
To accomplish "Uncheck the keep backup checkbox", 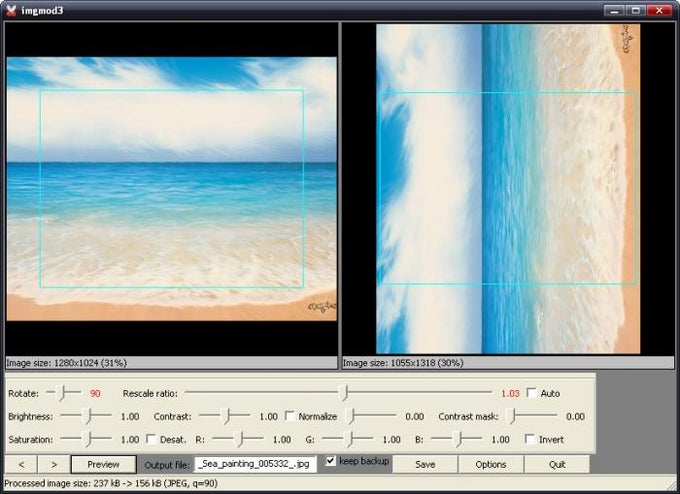I will 330,461.
